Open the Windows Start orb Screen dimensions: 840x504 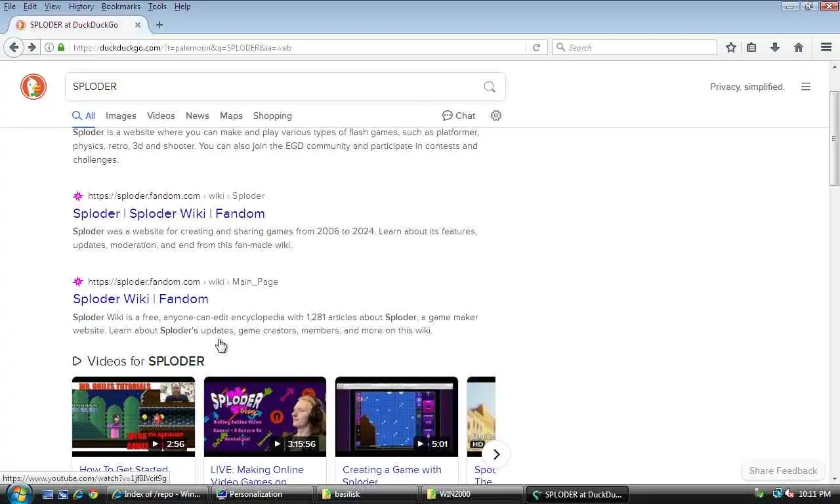[20, 493]
